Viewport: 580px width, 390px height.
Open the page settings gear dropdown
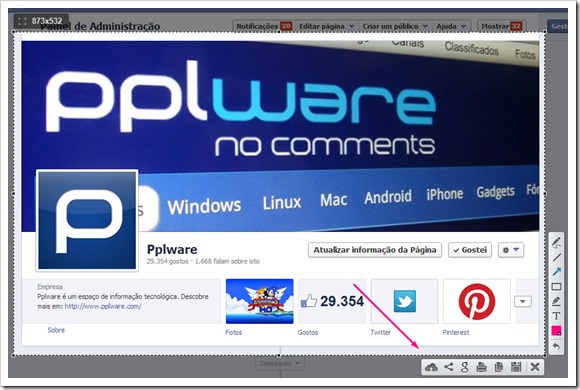pos(511,250)
